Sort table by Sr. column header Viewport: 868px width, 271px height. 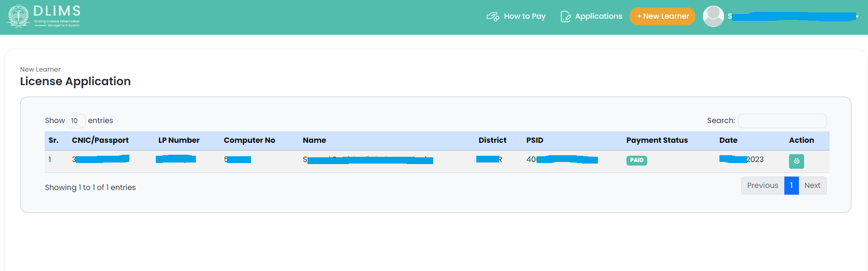click(x=54, y=140)
